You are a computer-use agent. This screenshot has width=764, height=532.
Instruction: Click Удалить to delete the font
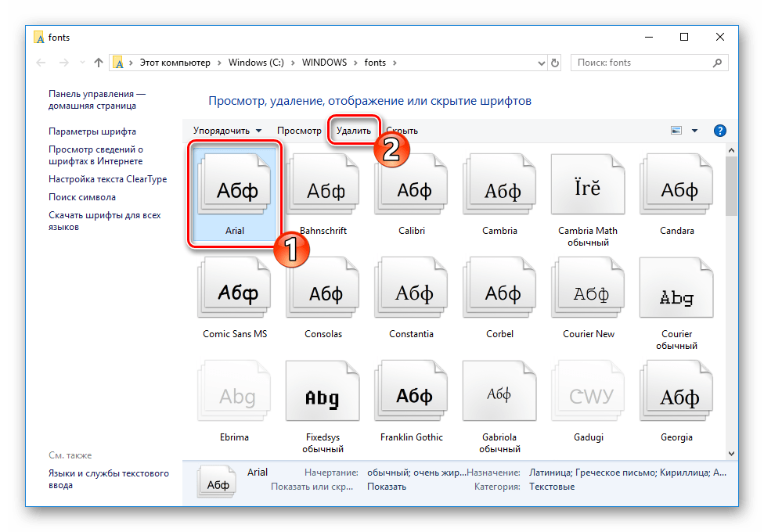[354, 131]
